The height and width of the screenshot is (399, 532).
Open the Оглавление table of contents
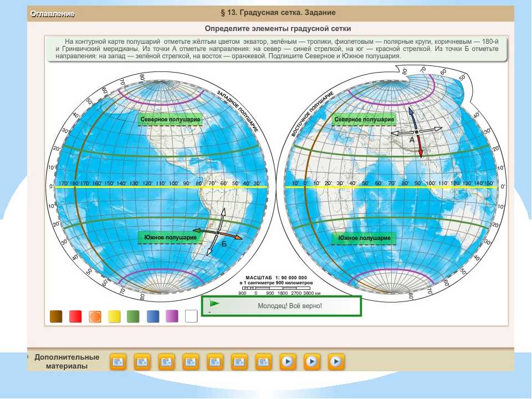click(x=53, y=14)
